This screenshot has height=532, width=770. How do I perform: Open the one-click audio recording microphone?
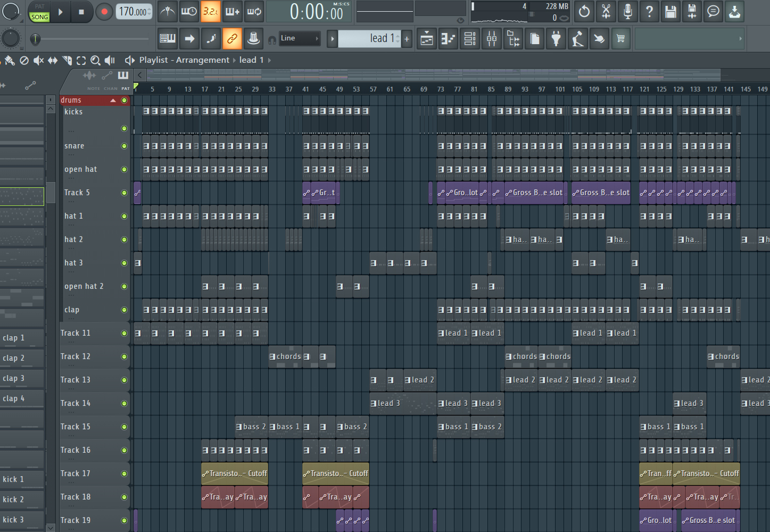coord(628,11)
